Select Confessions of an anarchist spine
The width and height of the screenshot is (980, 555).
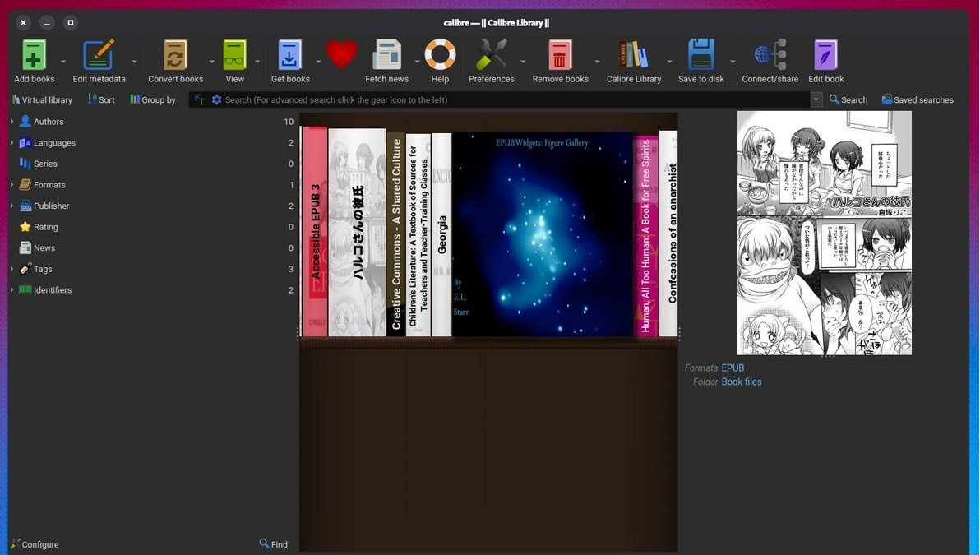pyautogui.click(x=668, y=234)
